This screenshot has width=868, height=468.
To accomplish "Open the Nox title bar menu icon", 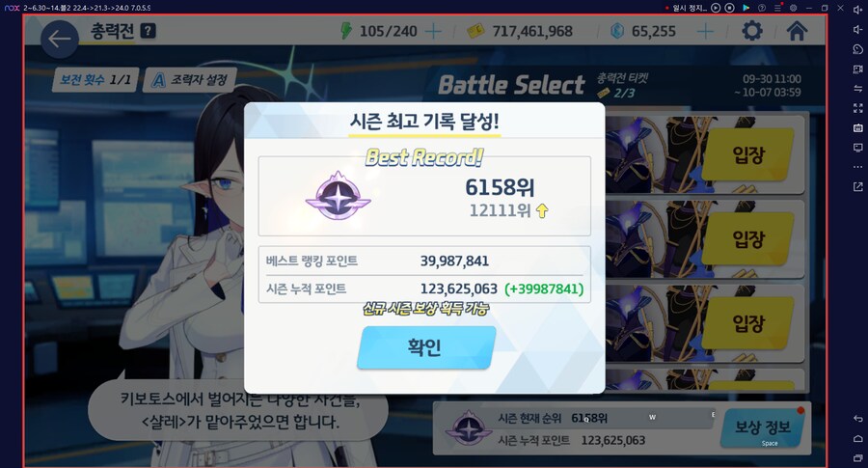I will (x=777, y=8).
